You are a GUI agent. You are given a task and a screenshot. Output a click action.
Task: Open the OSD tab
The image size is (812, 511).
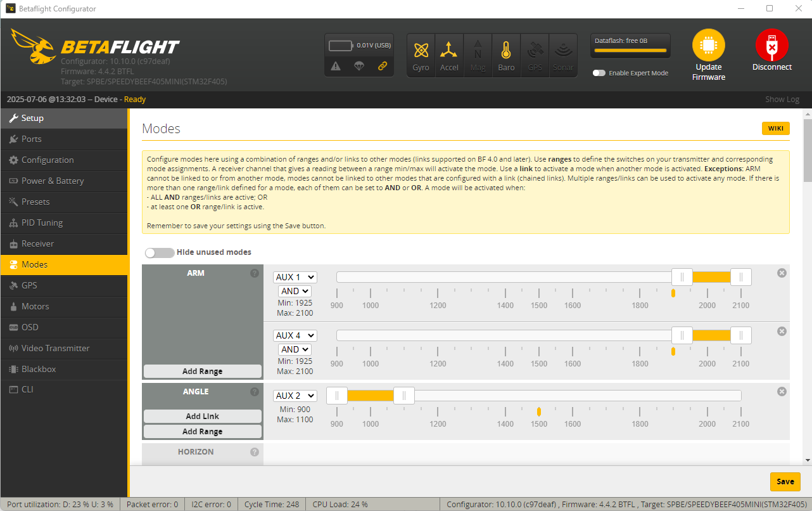[x=64, y=327]
